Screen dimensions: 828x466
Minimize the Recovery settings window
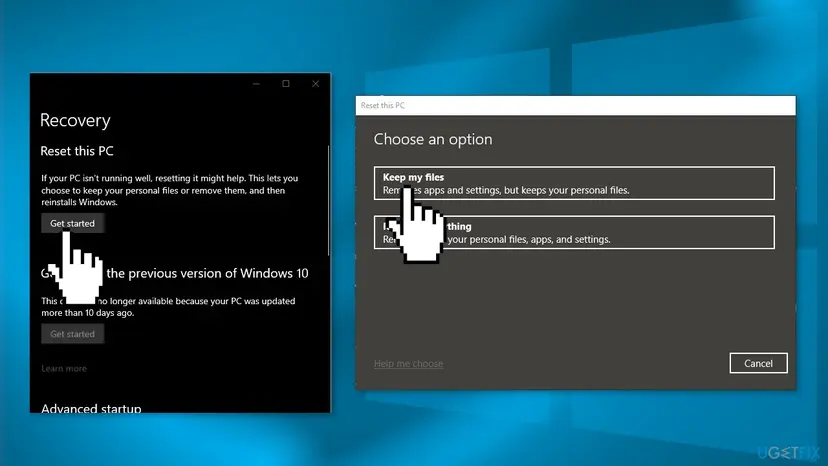(x=256, y=83)
